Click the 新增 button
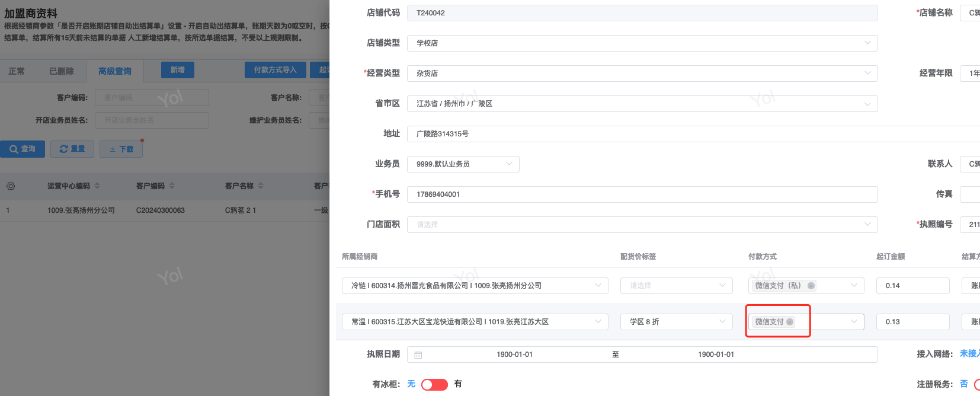The height and width of the screenshot is (396, 980). pyautogui.click(x=177, y=70)
